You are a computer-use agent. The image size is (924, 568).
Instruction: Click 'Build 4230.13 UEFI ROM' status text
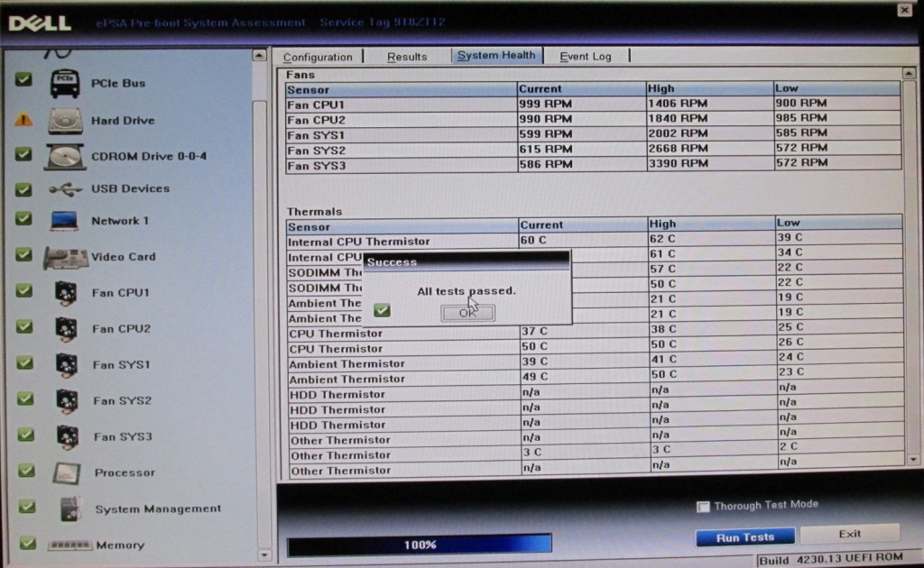[x=831, y=559]
